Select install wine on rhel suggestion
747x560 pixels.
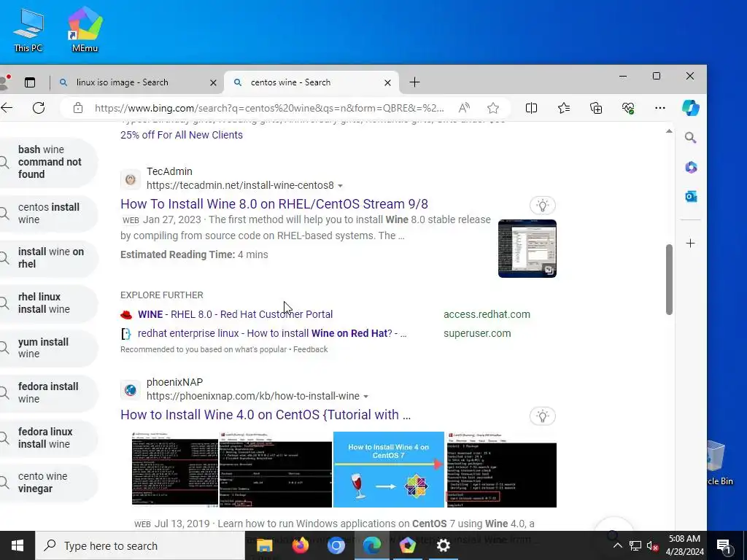(47, 257)
